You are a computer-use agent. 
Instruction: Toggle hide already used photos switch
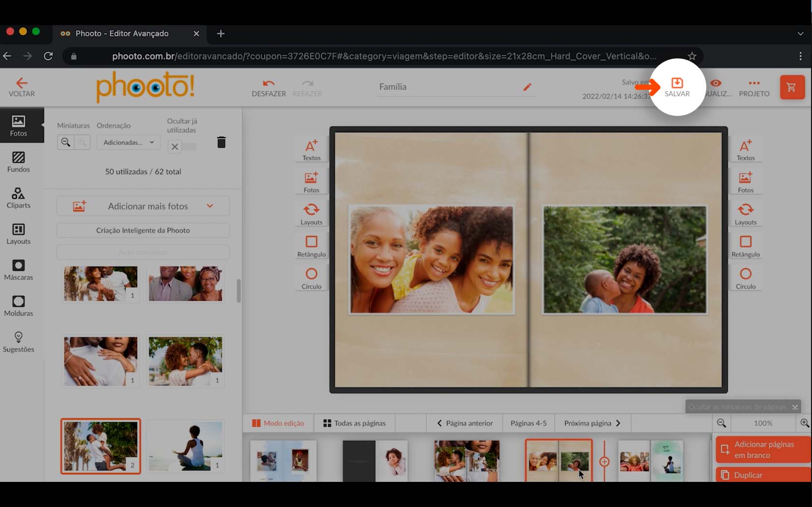click(182, 147)
